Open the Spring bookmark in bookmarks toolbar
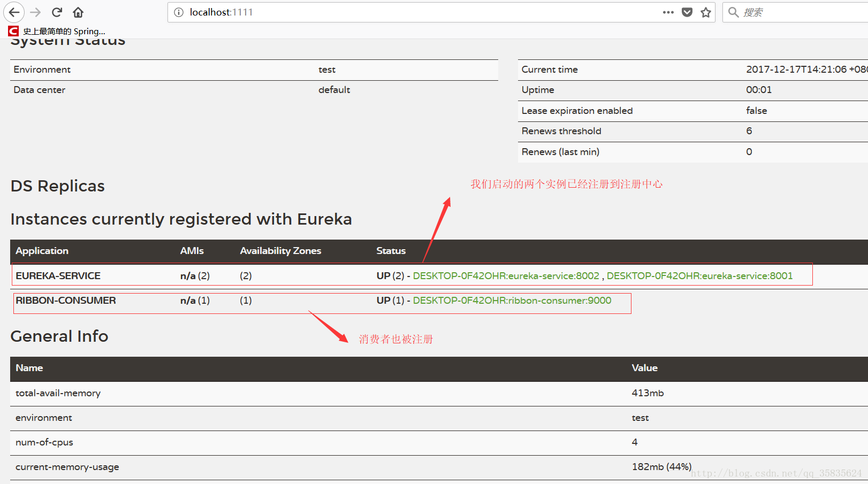The image size is (868, 484). coord(57,31)
